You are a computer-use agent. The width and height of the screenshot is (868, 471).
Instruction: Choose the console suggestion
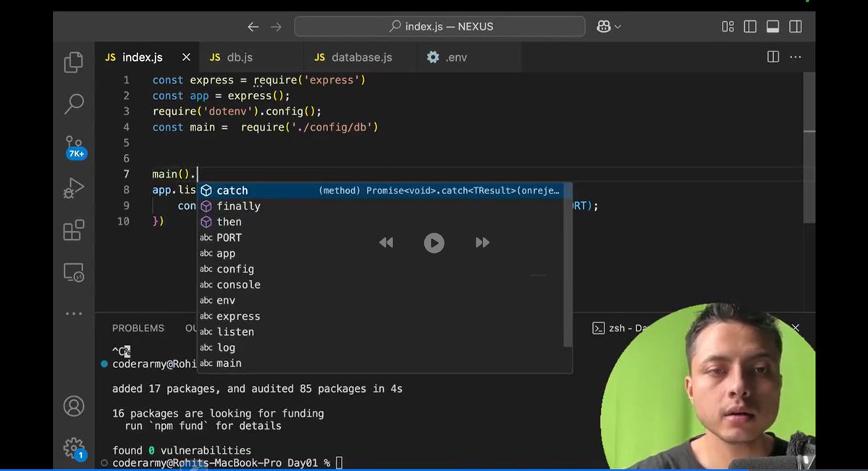380,285
